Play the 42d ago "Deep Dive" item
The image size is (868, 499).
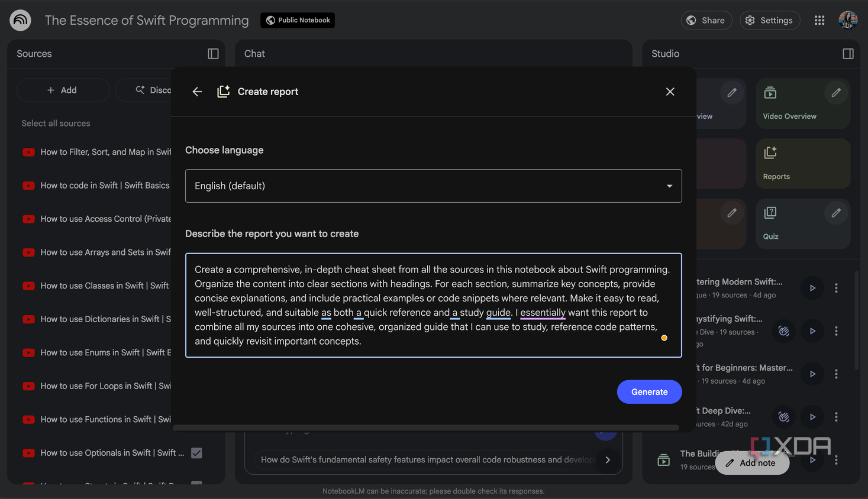click(x=812, y=417)
